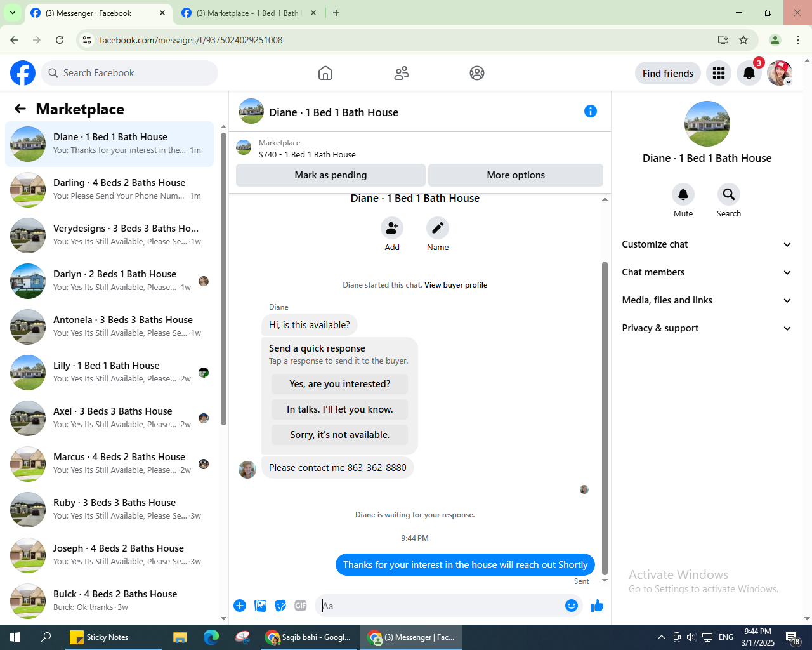This screenshot has height=650, width=812.
Task: Open the Joseph 4 Beds 2 Baths House chat
Action: tap(110, 555)
